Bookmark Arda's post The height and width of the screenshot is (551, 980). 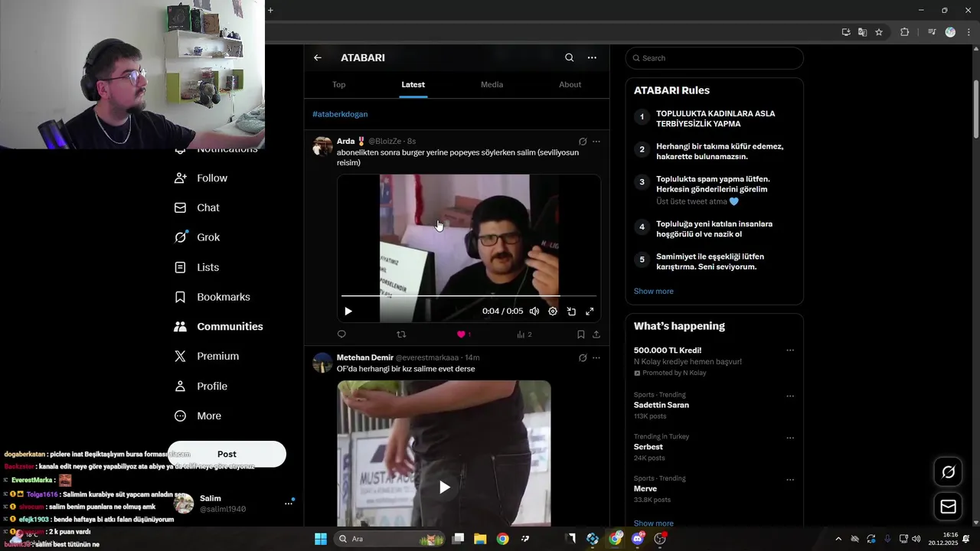(581, 334)
